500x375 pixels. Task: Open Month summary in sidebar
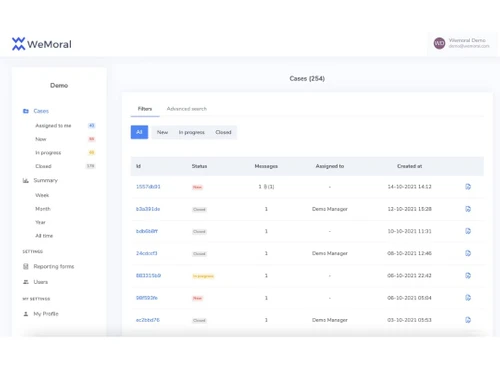pyautogui.click(x=43, y=209)
